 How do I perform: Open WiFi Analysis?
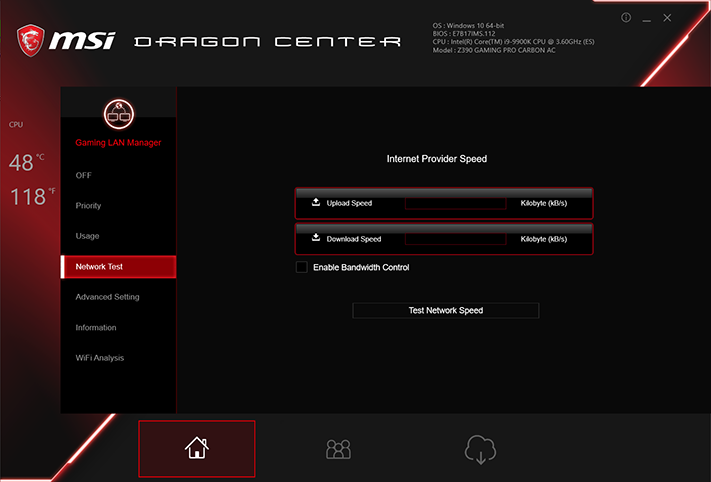[x=99, y=358]
